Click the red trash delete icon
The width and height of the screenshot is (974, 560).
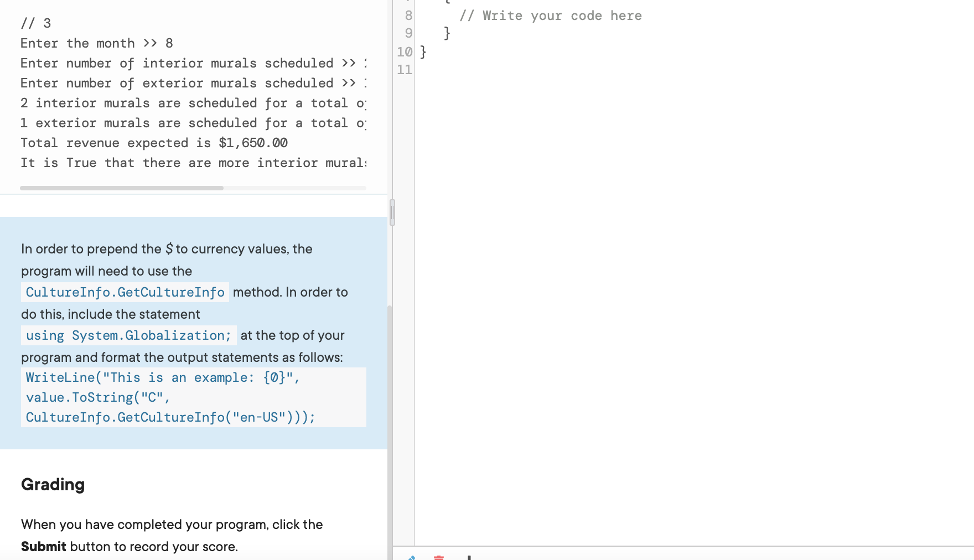[438, 558]
